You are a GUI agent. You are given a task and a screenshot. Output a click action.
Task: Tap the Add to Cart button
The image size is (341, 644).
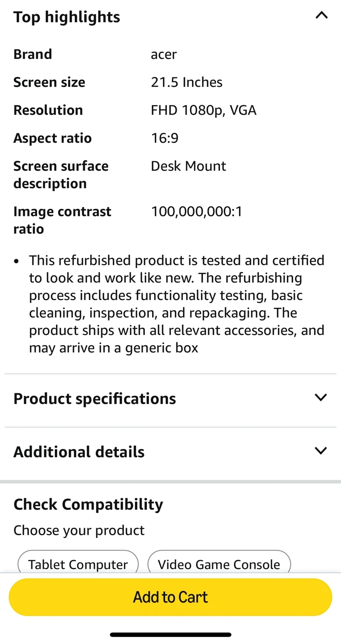(x=170, y=597)
